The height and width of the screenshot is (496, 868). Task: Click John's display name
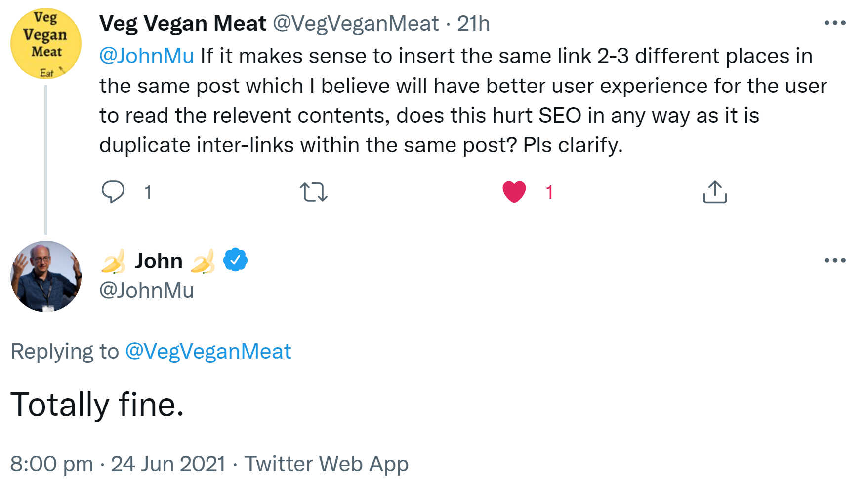click(x=158, y=261)
